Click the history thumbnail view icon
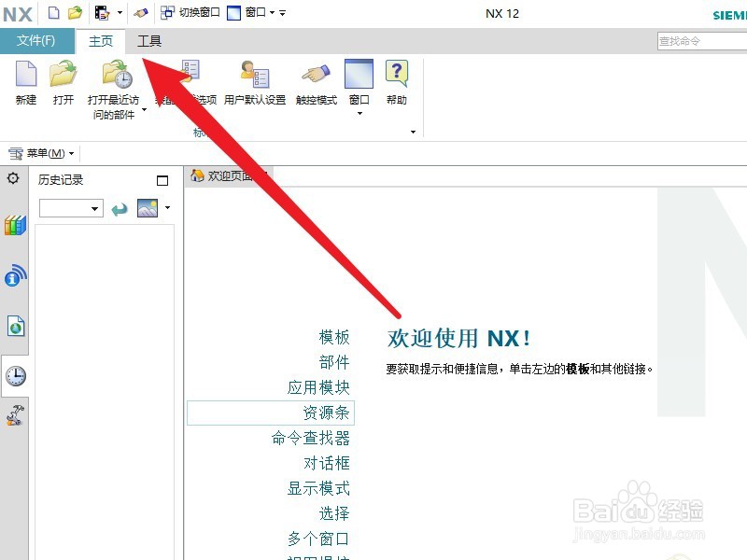 148,208
